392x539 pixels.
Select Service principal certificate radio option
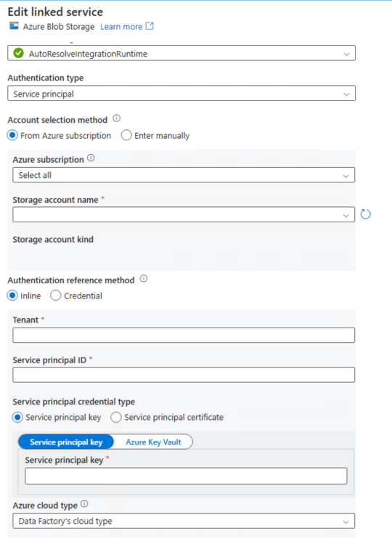pyautogui.click(x=116, y=417)
